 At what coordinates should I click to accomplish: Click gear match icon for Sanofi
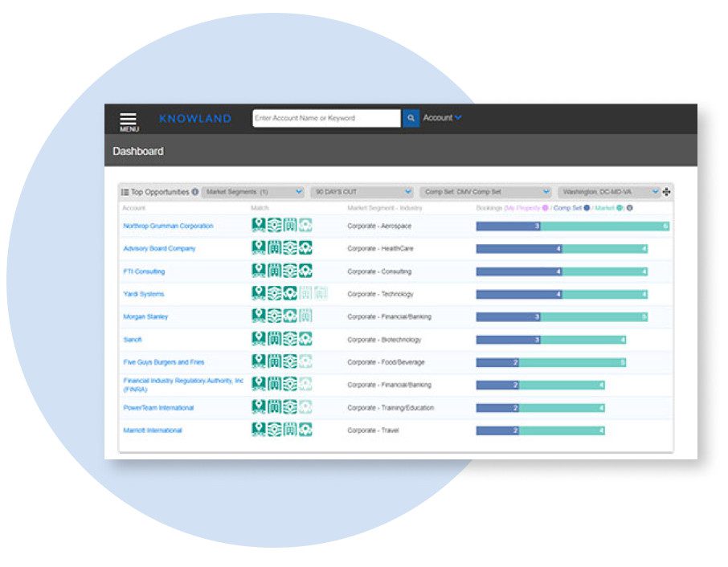[x=305, y=338]
